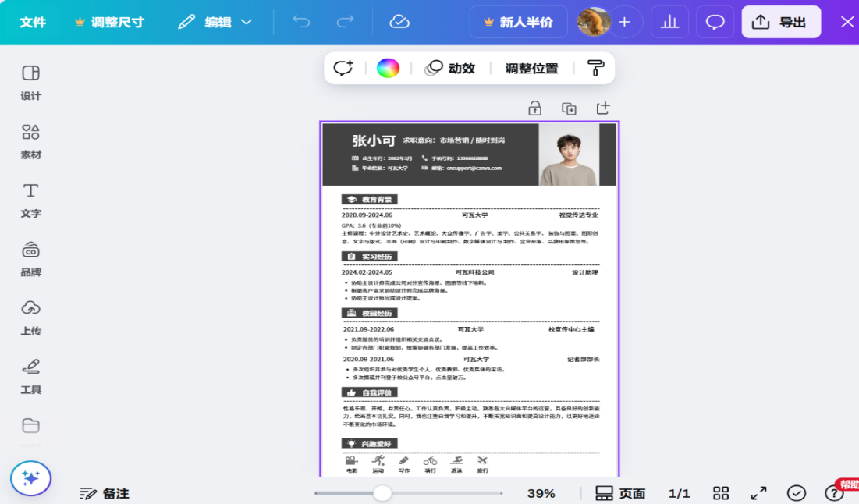
Task: Open comments speech bubble icon
Action: click(715, 23)
